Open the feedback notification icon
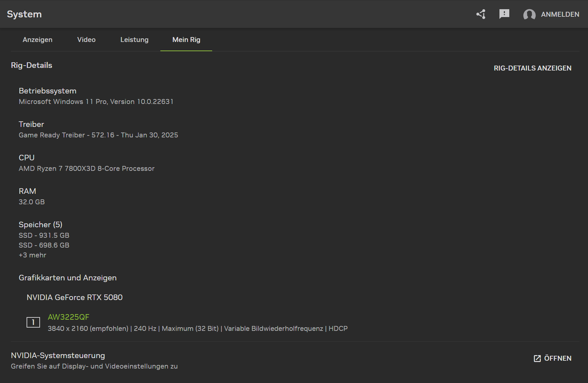 click(x=504, y=14)
